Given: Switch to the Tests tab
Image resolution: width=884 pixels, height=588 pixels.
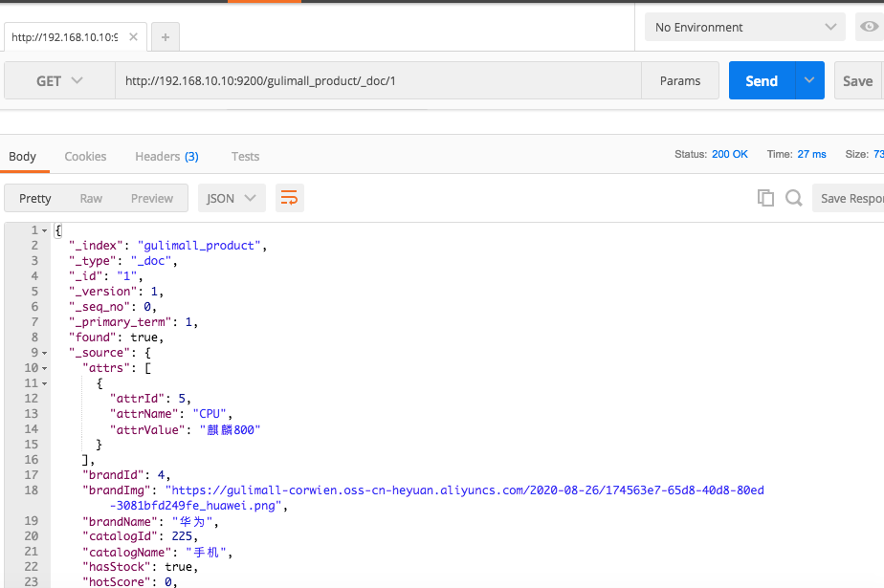Looking at the screenshot, I should (245, 156).
